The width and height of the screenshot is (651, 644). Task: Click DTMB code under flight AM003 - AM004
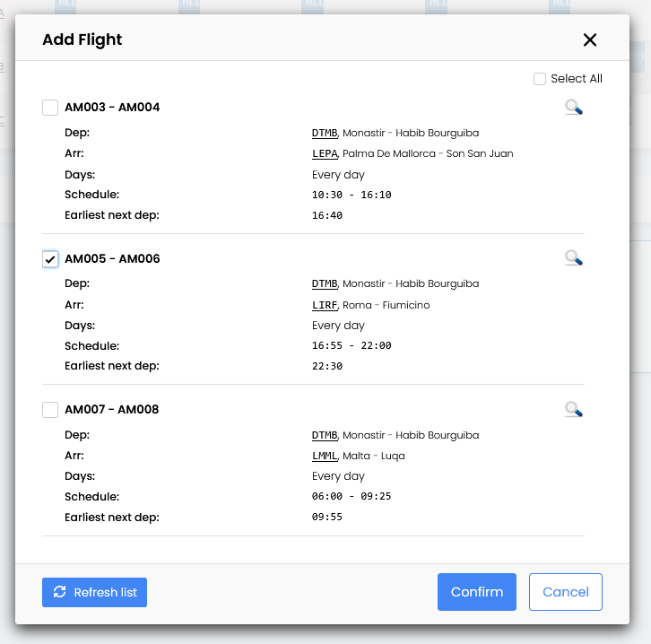coord(325,133)
